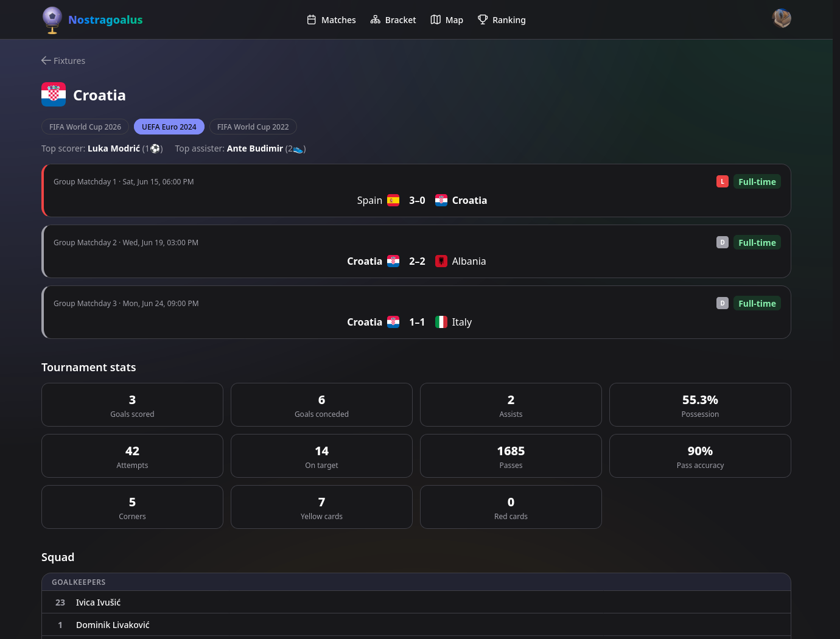Click Full-time status on Matchday 1
The image size is (840, 639).
coord(757,181)
